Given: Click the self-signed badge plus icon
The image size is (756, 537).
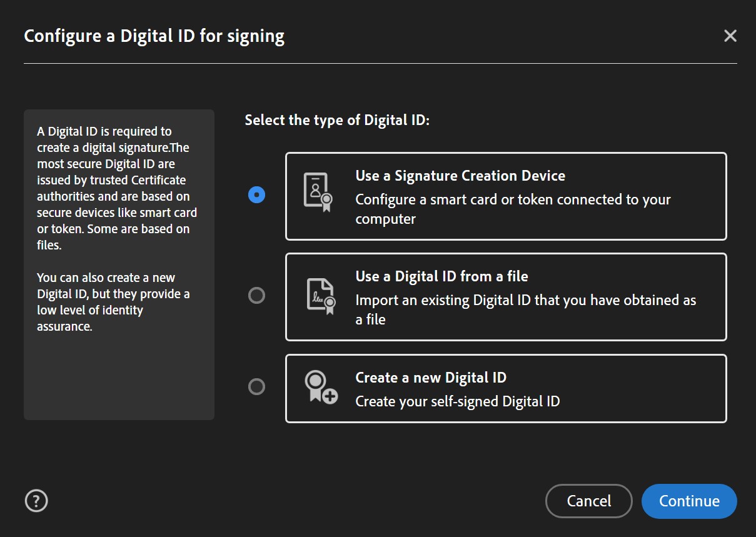Looking at the screenshot, I should [319, 388].
